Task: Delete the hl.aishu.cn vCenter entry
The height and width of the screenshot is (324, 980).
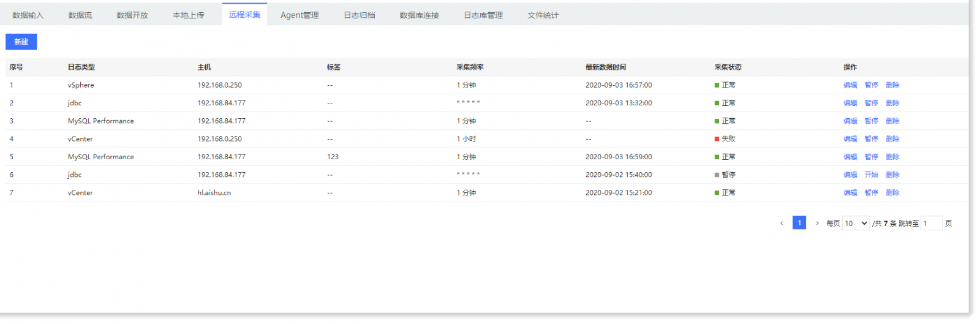Action: tap(892, 192)
